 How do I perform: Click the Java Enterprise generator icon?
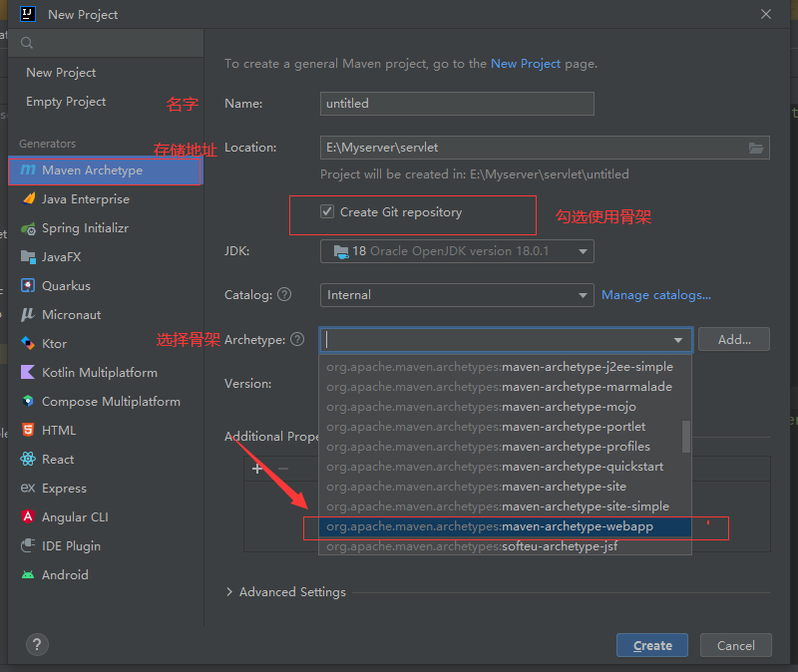[28, 199]
